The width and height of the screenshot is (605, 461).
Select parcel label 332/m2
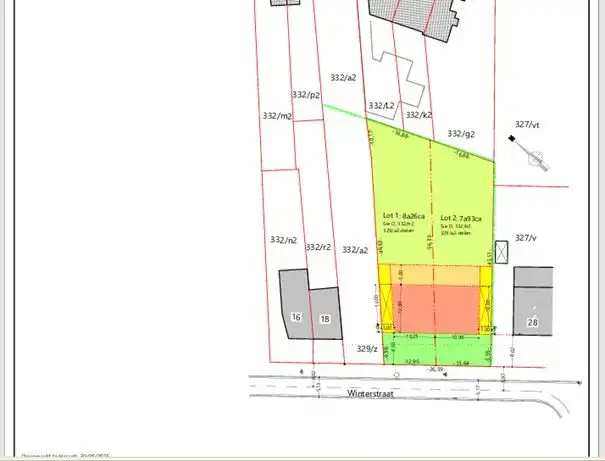(x=277, y=117)
